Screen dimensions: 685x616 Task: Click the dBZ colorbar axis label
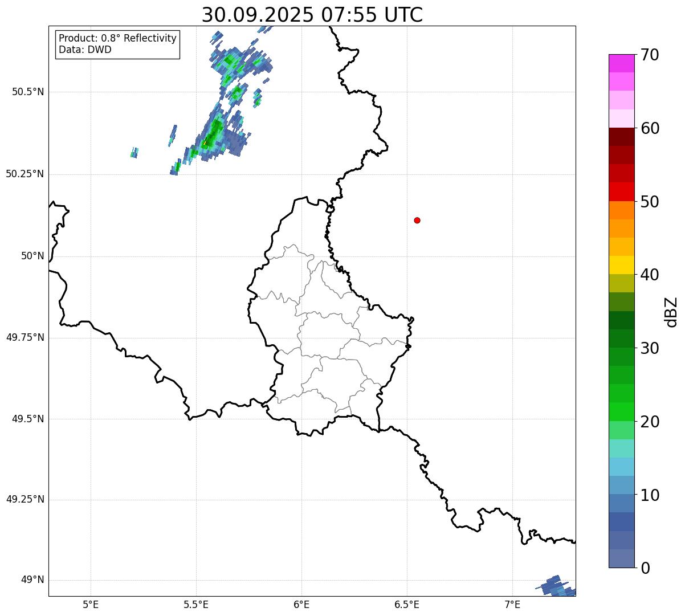click(671, 312)
